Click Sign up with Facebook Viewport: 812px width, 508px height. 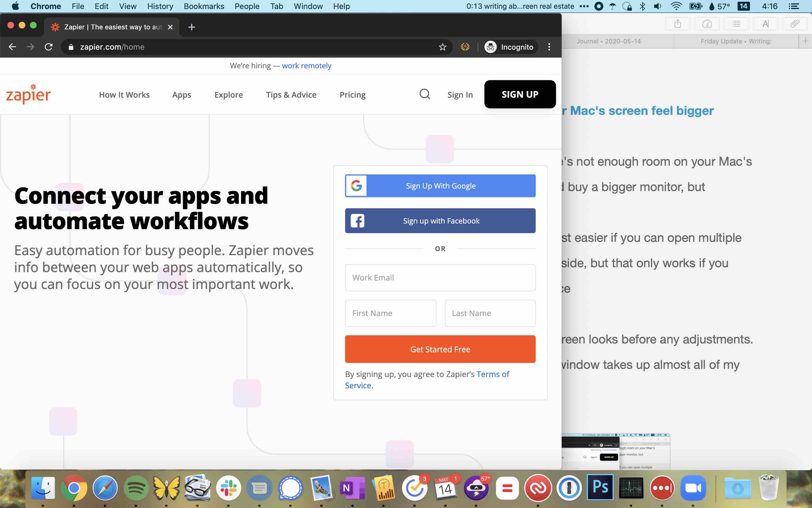tap(440, 221)
